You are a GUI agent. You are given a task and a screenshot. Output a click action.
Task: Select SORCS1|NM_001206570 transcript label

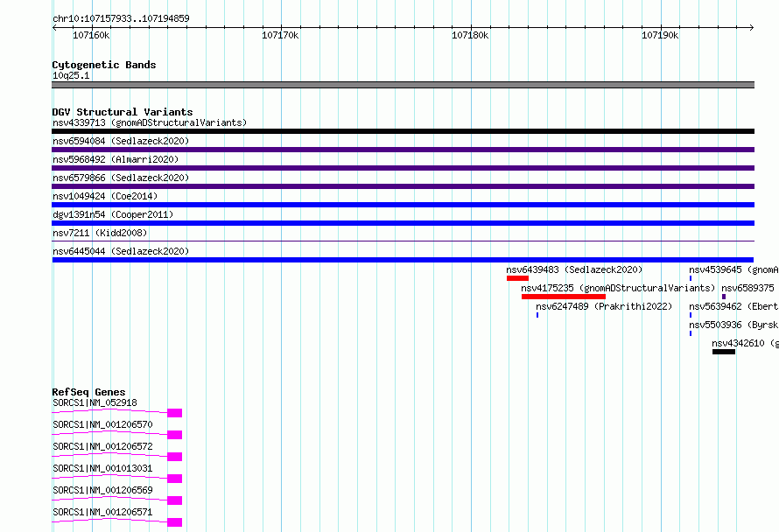pos(102,424)
